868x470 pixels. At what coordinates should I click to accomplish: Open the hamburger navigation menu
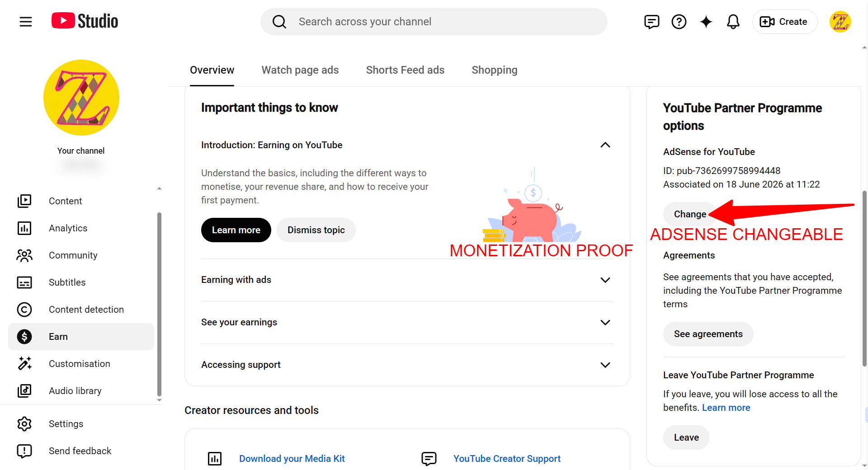(26, 21)
